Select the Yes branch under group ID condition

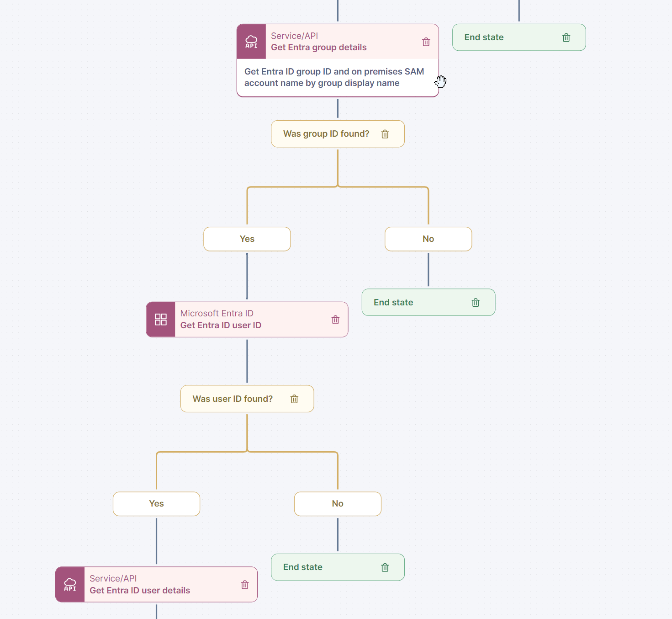coord(247,239)
